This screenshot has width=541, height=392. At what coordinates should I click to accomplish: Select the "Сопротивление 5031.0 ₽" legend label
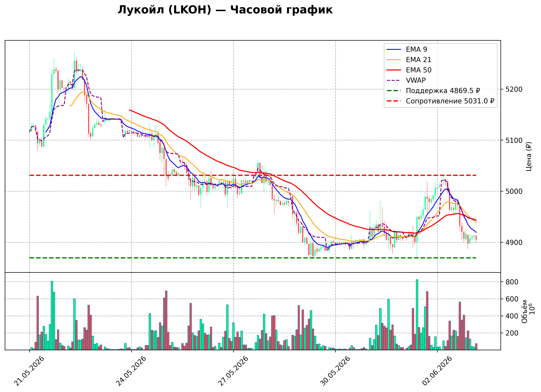[x=450, y=101]
